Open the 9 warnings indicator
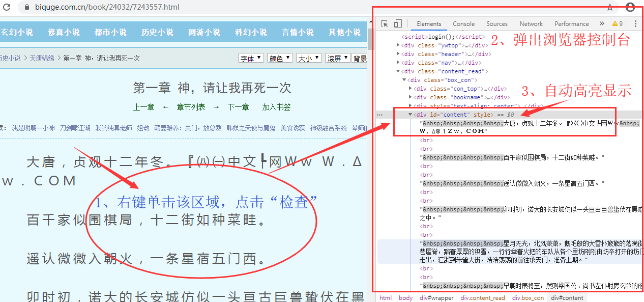Screen dimensions: 644x302 618,23
